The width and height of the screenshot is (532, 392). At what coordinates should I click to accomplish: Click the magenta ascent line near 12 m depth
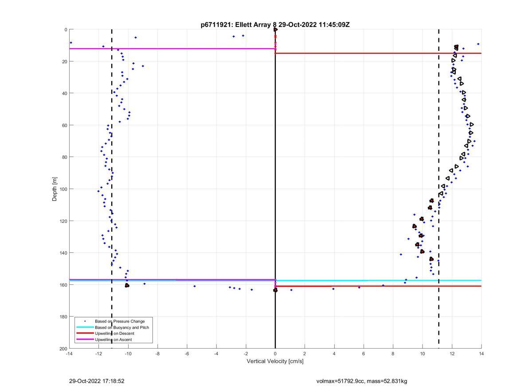coord(172,49)
